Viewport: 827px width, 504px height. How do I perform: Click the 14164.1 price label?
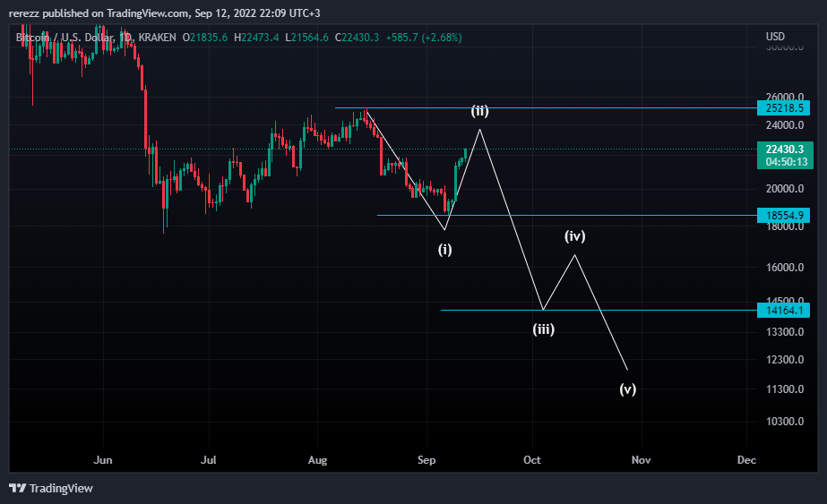[784, 310]
